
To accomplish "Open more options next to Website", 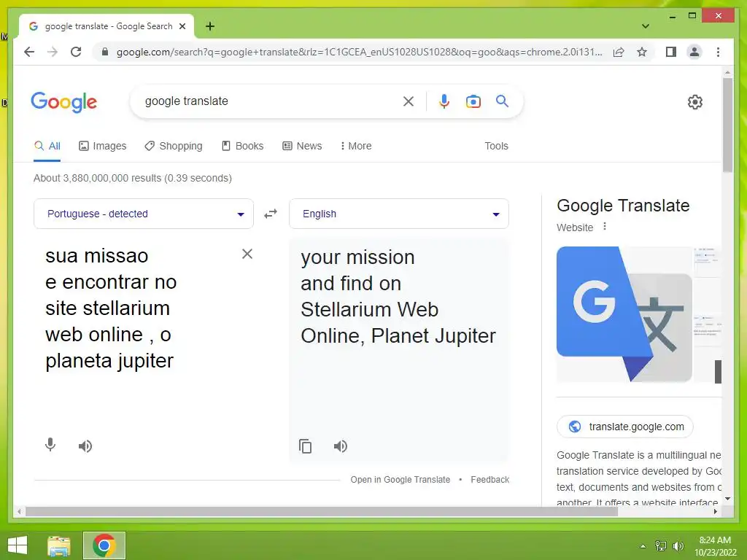I will click(605, 226).
